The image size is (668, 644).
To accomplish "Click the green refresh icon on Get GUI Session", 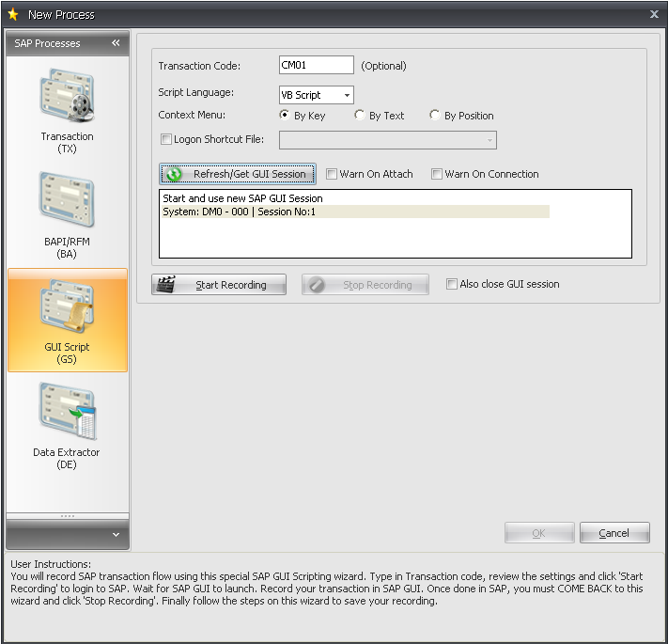I will point(174,174).
